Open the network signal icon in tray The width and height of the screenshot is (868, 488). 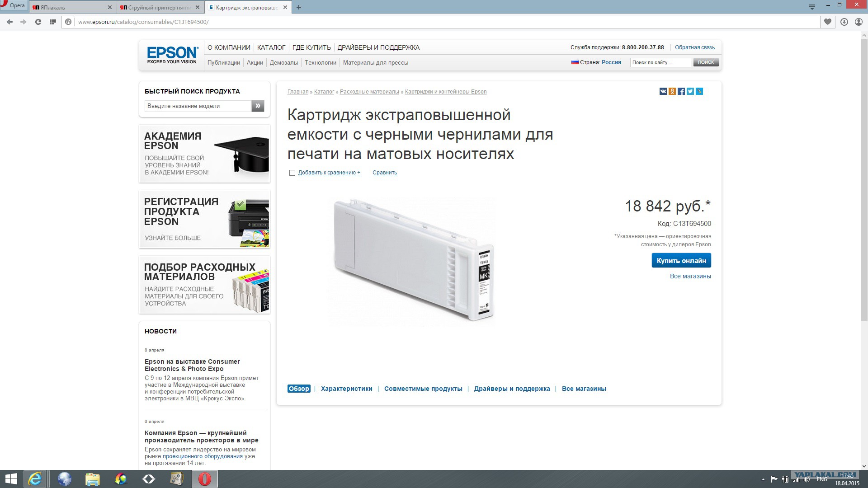[x=796, y=479]
